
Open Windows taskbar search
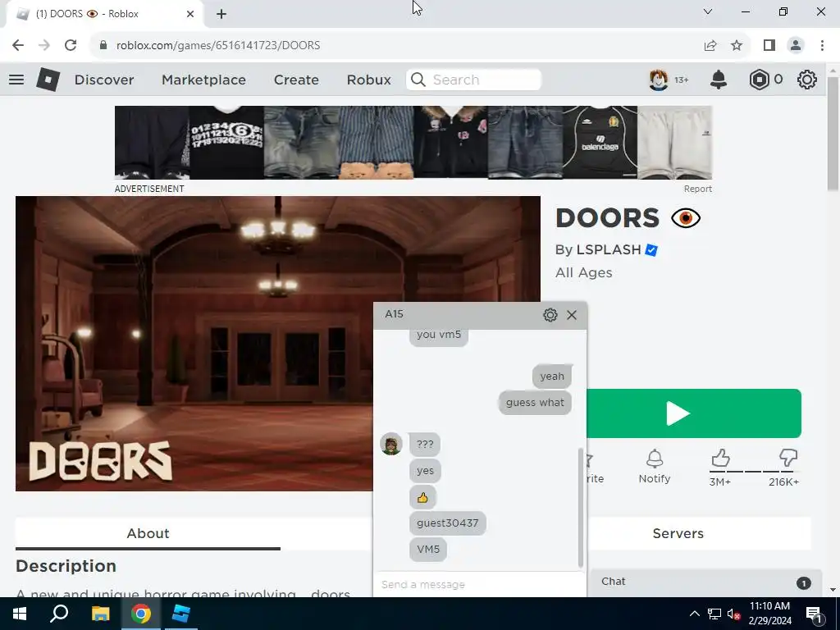point(59,614)
